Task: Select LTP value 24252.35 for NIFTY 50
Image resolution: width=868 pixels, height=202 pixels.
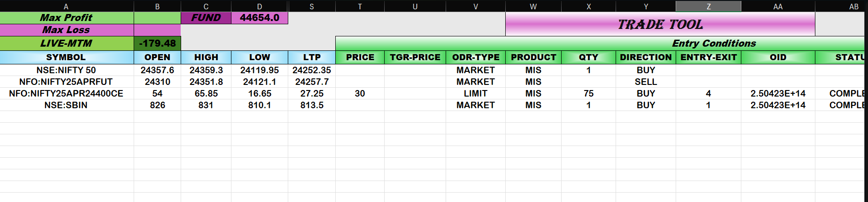Action: (x=312, y=70)
